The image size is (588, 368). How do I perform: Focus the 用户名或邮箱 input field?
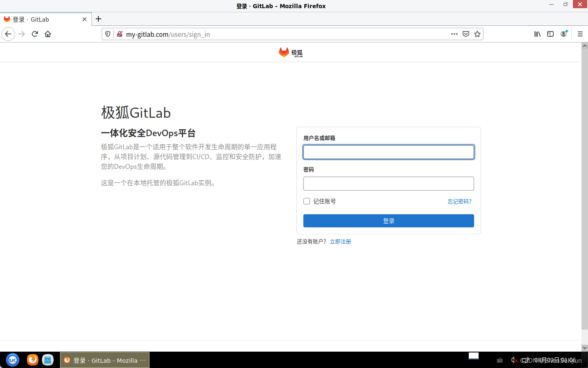coord(389,152)
